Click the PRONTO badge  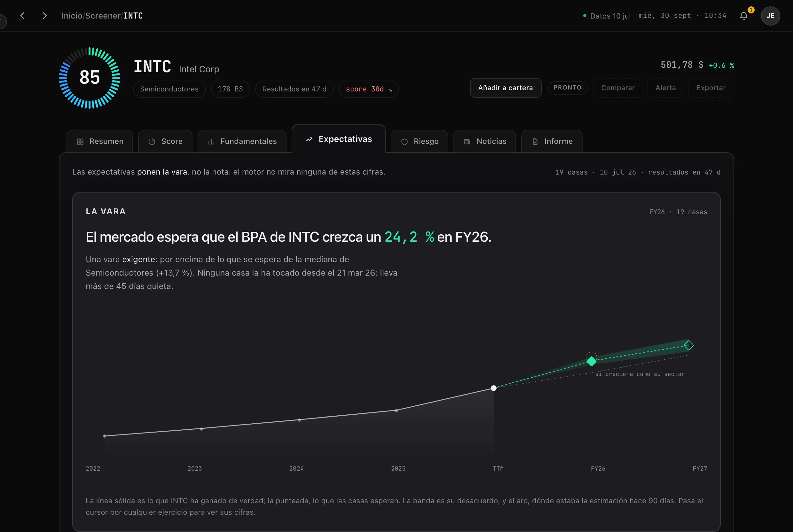point(568,88)
